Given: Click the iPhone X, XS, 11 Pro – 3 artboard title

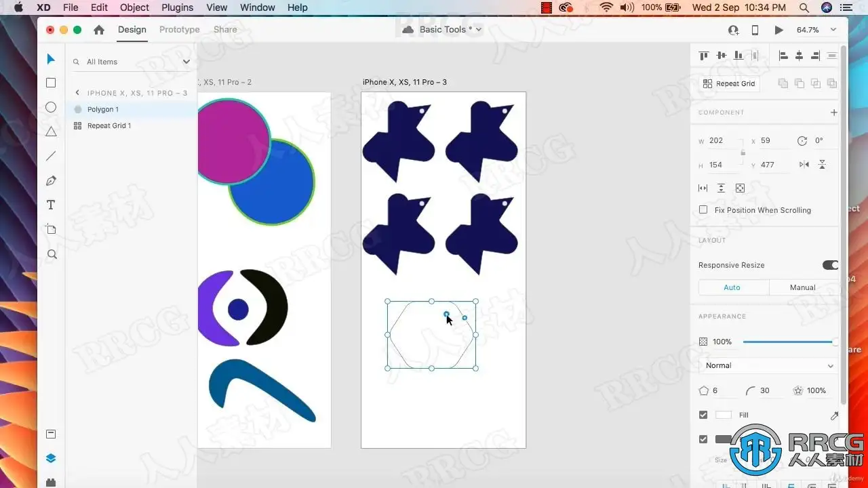Looking at the screenshot, I should coord(405,82).
